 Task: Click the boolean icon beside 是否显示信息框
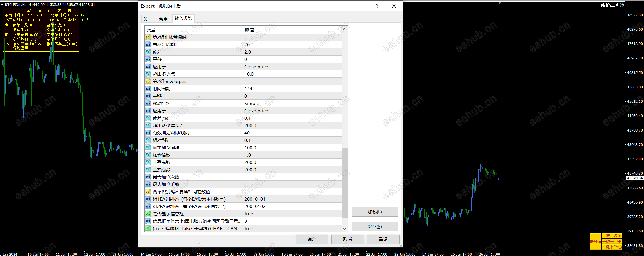pyautogui.click(x=148, y=214)
